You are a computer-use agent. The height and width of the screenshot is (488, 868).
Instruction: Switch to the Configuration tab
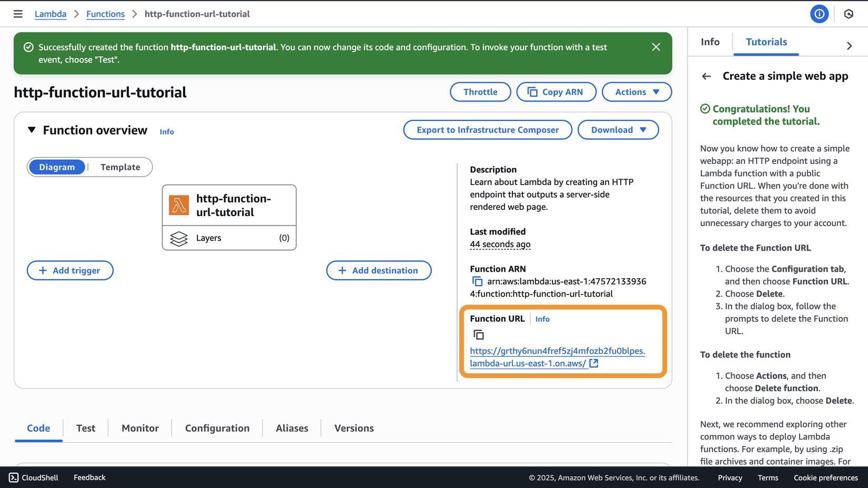(217, 428)
